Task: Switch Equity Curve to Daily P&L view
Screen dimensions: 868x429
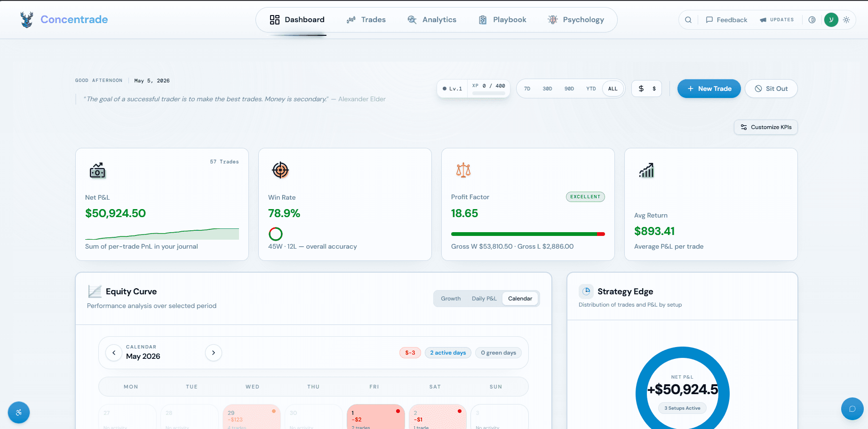Action: pyautogui.click(x=484, y=299)
